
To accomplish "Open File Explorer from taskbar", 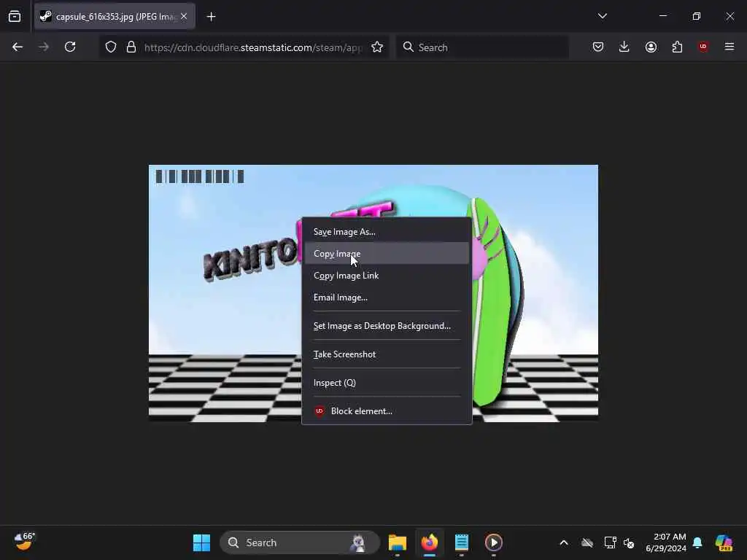I will click(398, 542).
